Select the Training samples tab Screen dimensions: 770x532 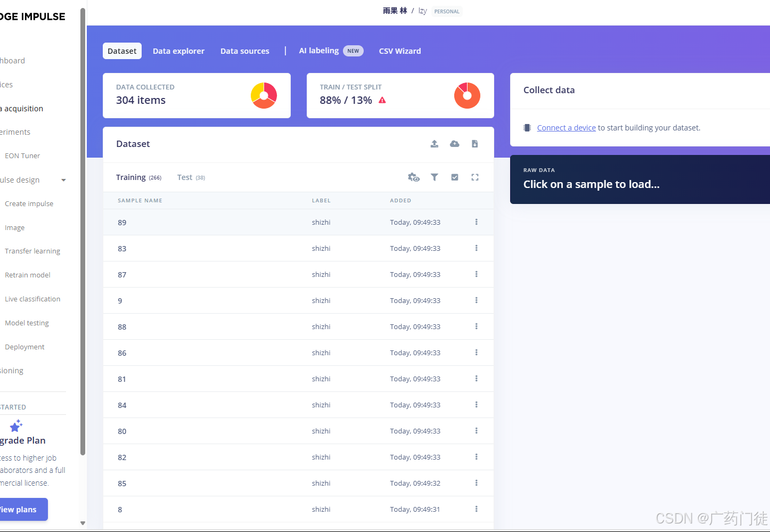tap(138, 177)
